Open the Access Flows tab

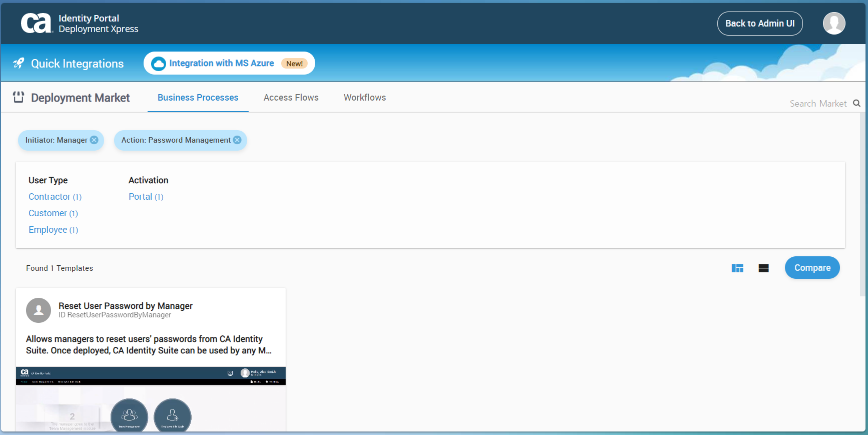(291, 98)
